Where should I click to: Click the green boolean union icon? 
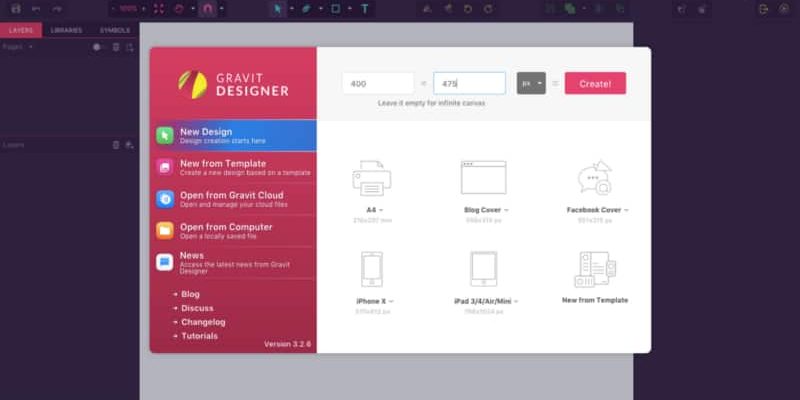[x=570, y=9]
